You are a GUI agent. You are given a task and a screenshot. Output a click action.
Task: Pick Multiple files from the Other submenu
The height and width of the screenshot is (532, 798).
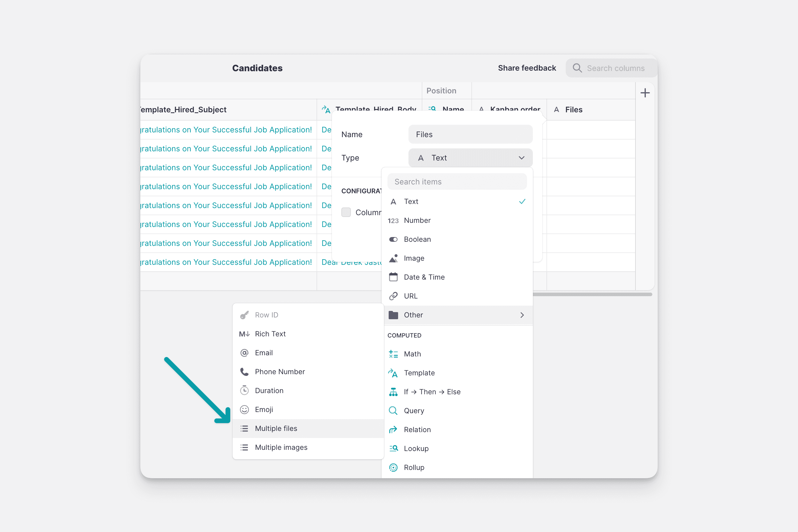coord(308,429)
